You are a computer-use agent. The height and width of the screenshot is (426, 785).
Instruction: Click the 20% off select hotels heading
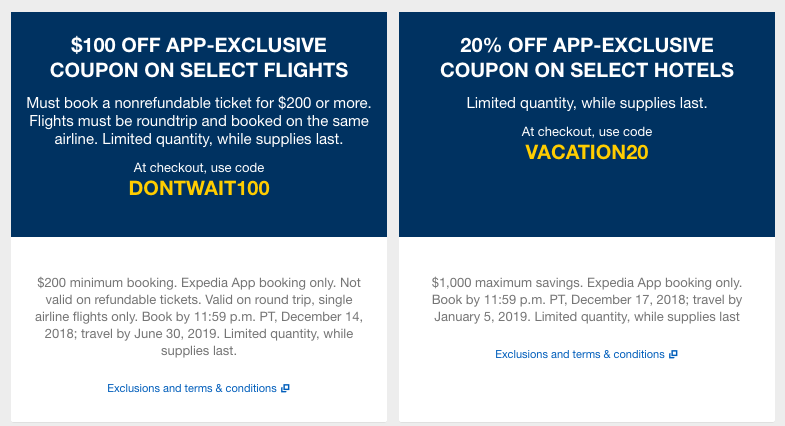click(587, 57)
